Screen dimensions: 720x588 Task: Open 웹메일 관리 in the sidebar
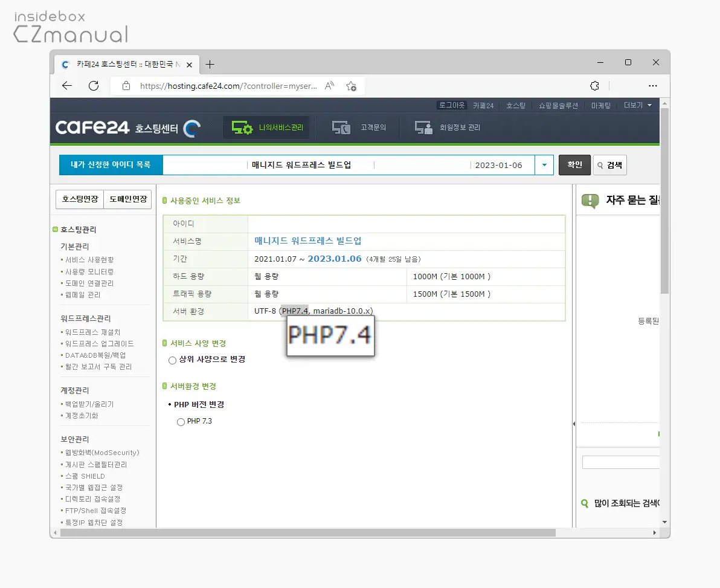(x=83, y=295)
